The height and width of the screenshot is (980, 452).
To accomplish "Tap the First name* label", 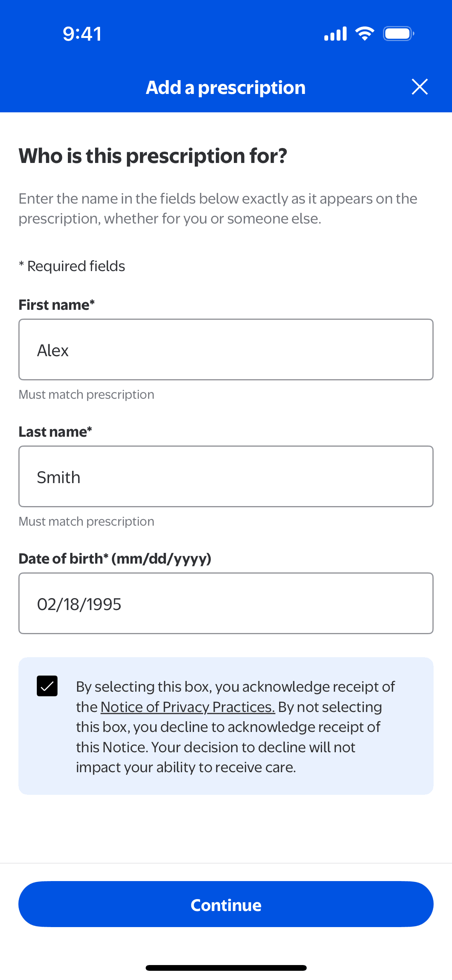I will point(56,305).
